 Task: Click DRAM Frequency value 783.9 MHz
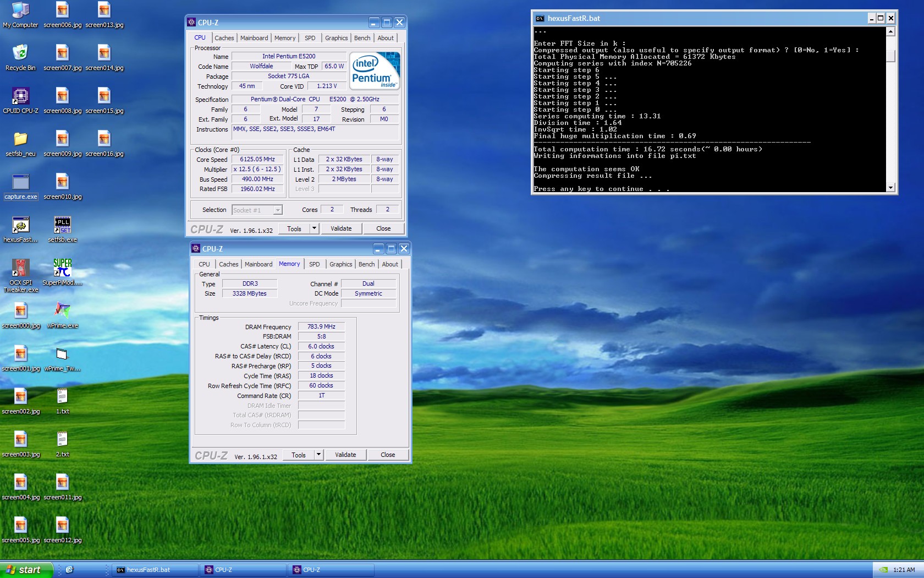(x=321, y=326)
